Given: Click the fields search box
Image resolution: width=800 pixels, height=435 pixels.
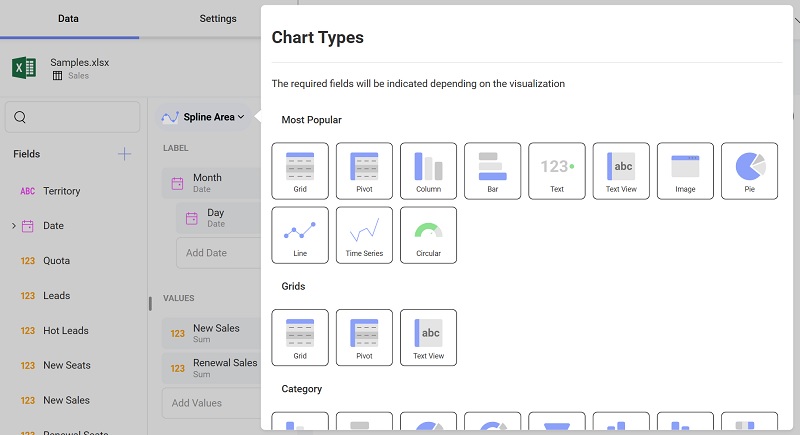Looking at the screenshot, I should pyautogui.click(x=72, y=117).
